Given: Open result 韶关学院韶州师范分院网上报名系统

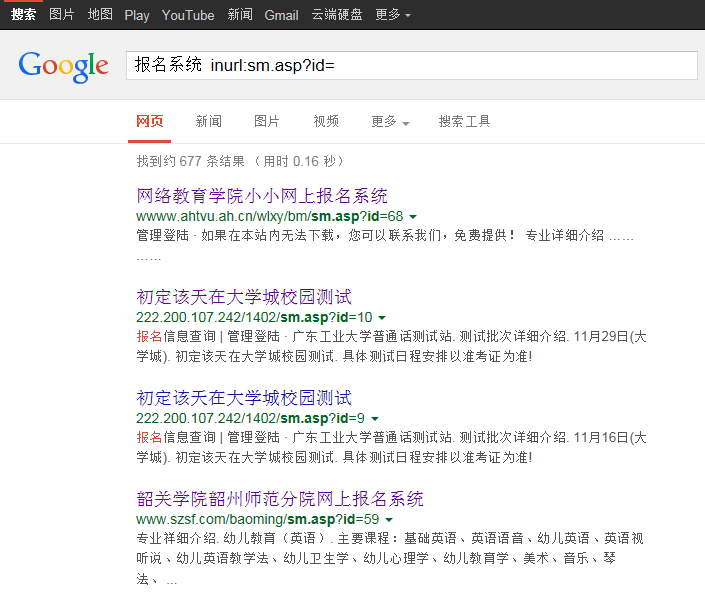Looking at the screenshot, I should (280, 499).
